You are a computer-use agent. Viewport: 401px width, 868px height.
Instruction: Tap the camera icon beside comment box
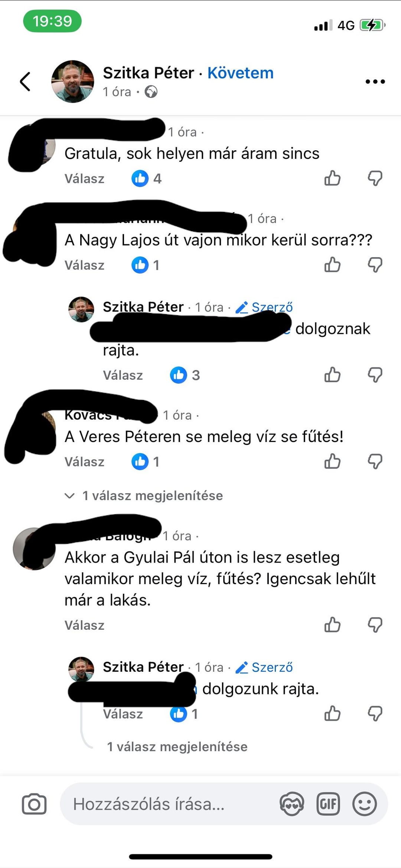click(34, 804)
